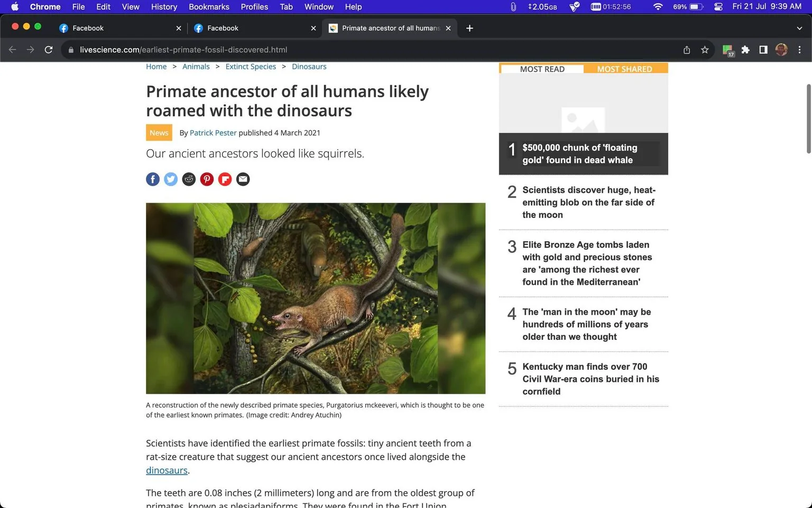Open the Apple menu
The height and width of the screenshot is (508, 812).
point(15,7)
